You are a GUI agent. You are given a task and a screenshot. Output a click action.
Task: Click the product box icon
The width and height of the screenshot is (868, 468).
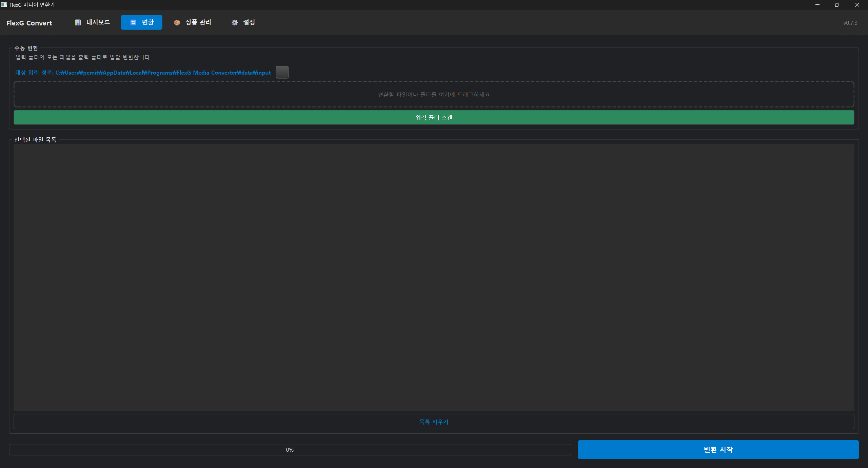pyautogui.click(x=177, y=22)
